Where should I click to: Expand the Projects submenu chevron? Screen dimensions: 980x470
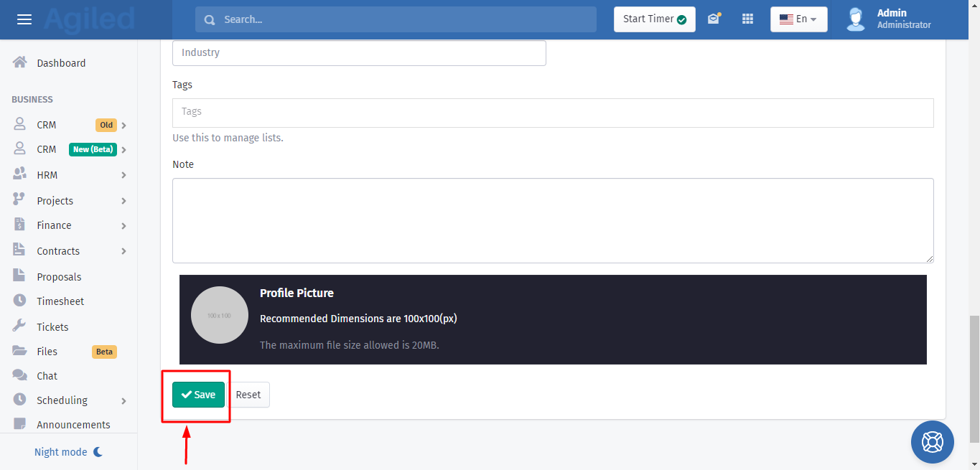(123, 201)
